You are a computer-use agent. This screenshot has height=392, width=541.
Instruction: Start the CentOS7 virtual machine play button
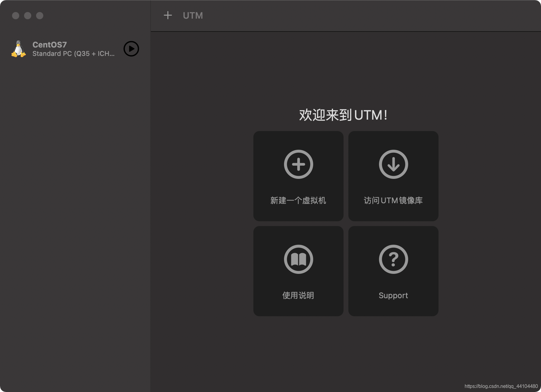coord(131,49)
